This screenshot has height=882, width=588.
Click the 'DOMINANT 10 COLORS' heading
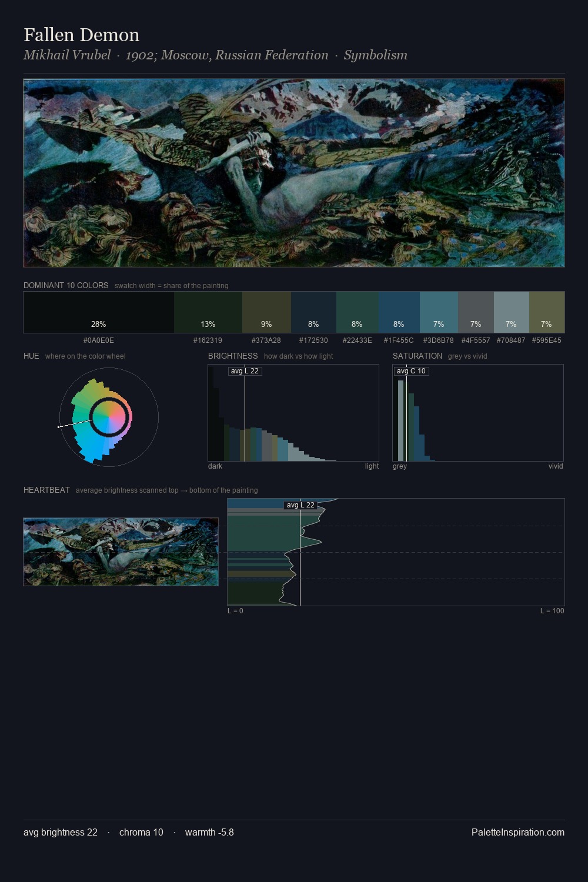pyautogui.click(x=66, y=285)
